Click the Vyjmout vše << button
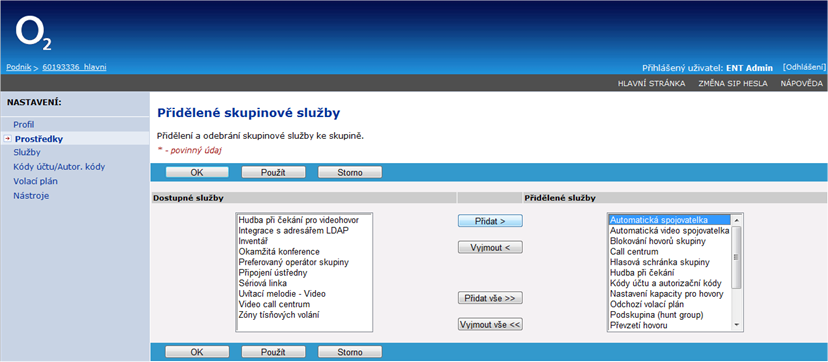The height and width of the screenshot is (362, 828). coord(490,325)
